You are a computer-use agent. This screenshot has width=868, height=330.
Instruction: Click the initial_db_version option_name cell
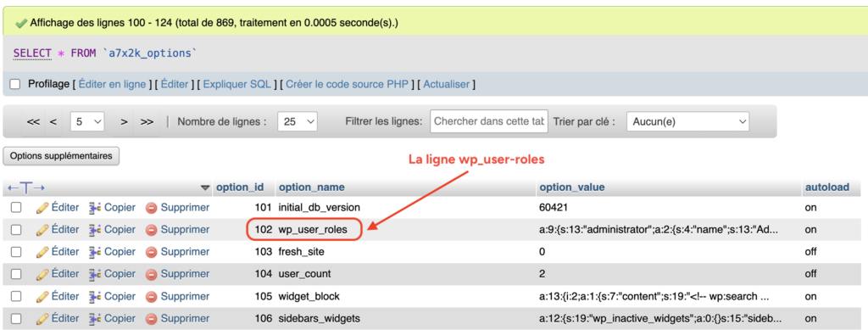coord(320,208)
